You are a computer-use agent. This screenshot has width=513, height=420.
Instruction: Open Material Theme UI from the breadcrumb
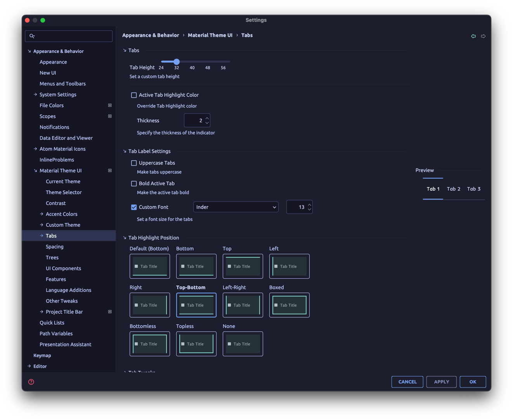(x=210, y=35)
